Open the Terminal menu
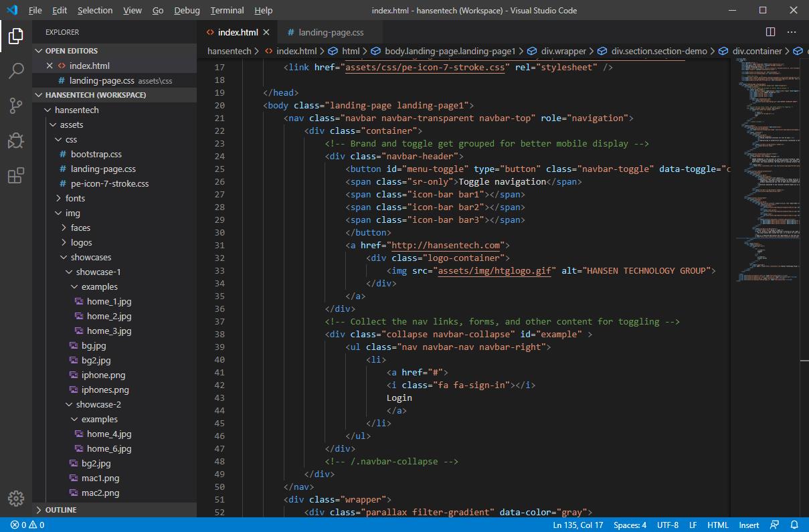 (227, 11)
